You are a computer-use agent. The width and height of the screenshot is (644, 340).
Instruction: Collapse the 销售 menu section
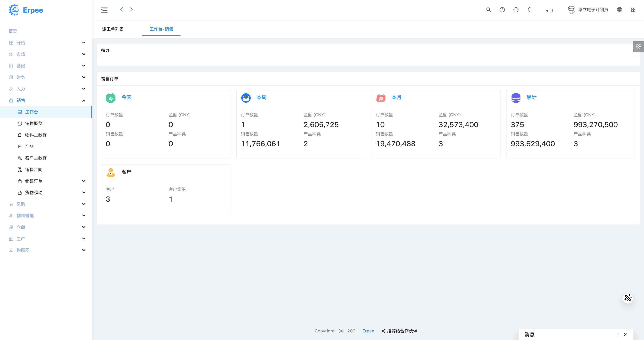coord(84,100)
